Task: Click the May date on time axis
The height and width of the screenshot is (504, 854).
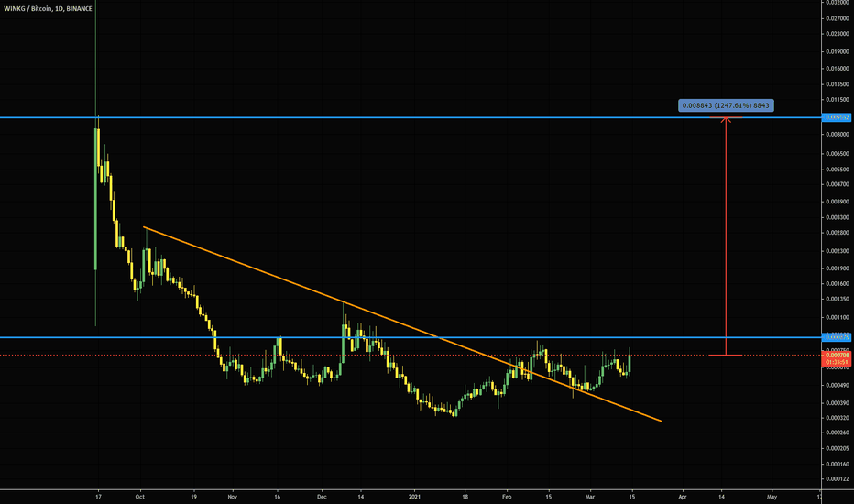Action: click(772, 497)
